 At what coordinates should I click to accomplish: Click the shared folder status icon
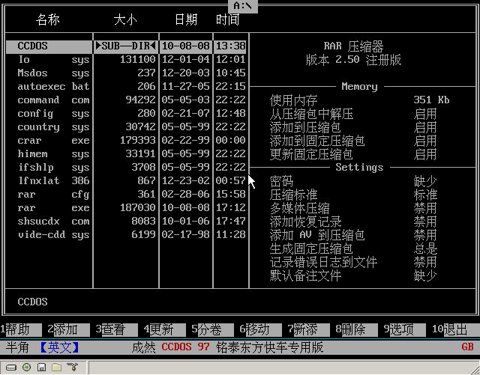(57, 367)
